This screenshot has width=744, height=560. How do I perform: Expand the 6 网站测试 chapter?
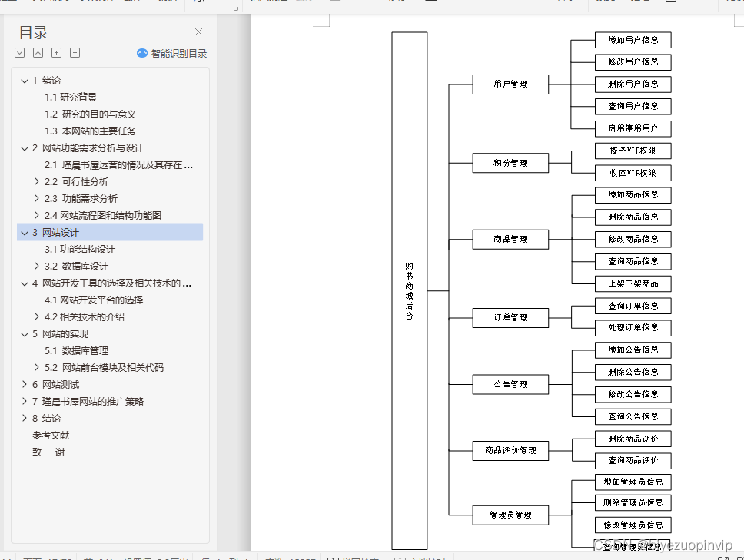[x=25, y=385]
